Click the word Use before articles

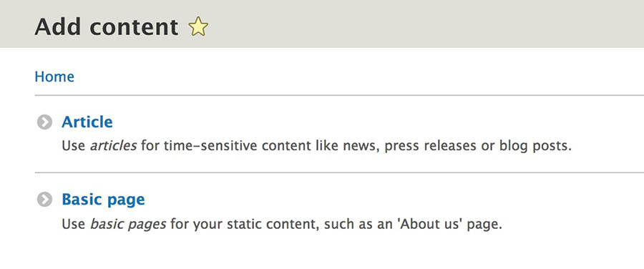[x=74, y=146]
